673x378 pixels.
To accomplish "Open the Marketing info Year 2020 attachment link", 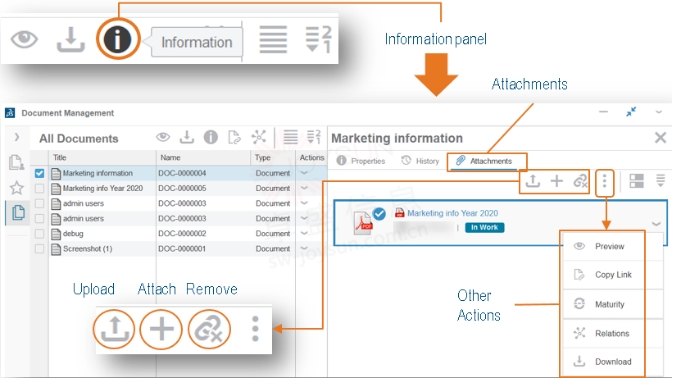I will [x=452, y=213].
